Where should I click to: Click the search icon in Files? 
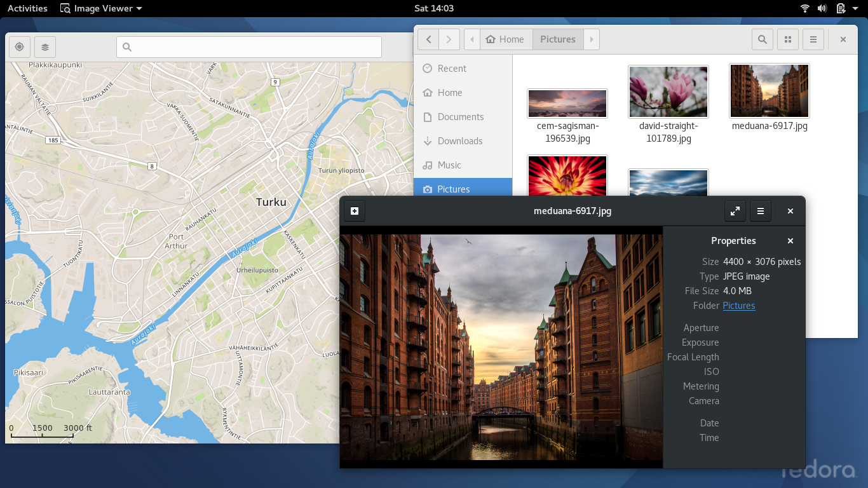[763, 39]
